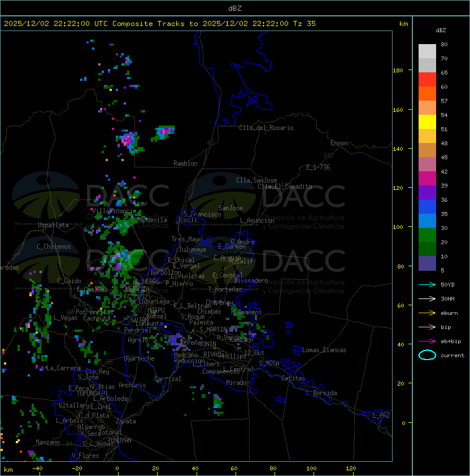This screenshot has width=470, height=476.
Task: Click the 'current' legend label
Action: (452, 356)
